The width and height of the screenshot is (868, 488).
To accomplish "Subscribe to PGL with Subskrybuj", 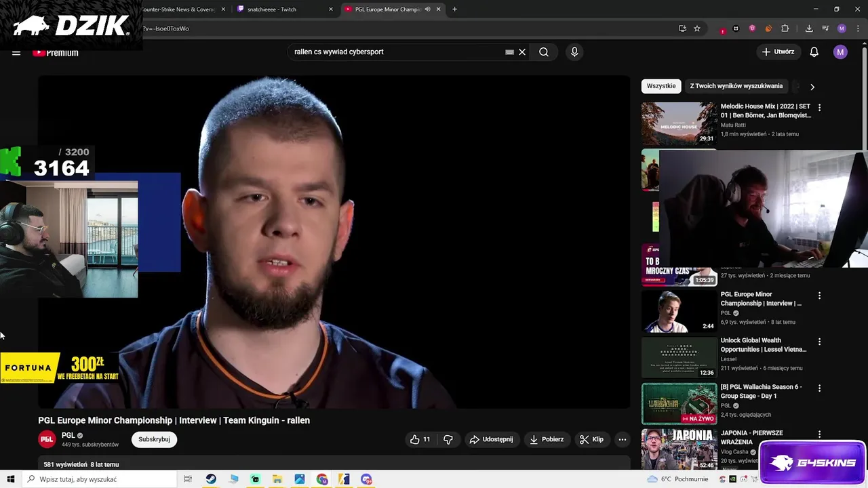I will pyautogui.click(x=154, y=439).
